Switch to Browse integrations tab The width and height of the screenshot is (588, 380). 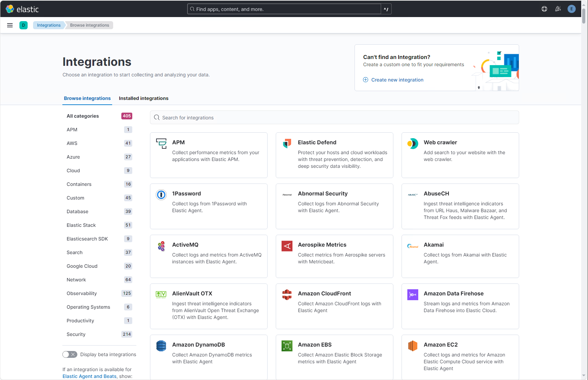87,98
